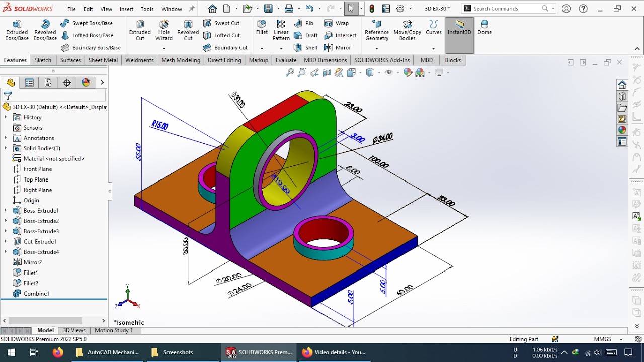Expand the History tree node
The height and width of the screenshot is (362, 644).
coord(6,117)
